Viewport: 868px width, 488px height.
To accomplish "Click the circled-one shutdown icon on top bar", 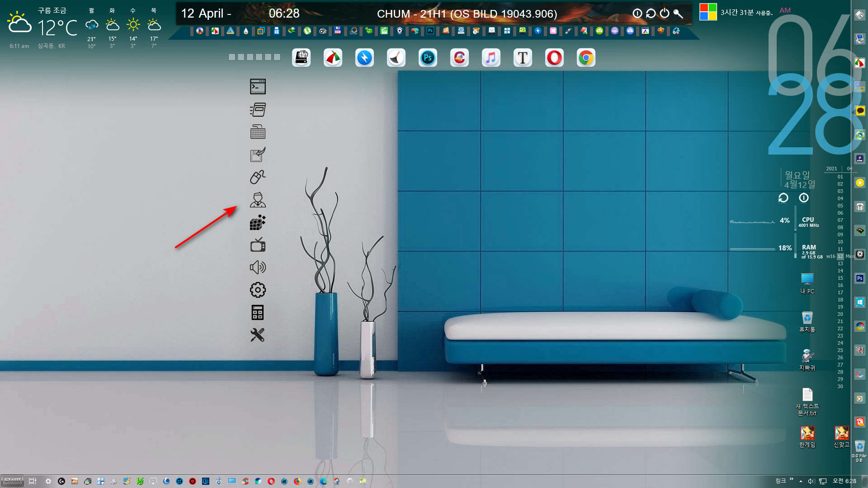I will point(637,13).
